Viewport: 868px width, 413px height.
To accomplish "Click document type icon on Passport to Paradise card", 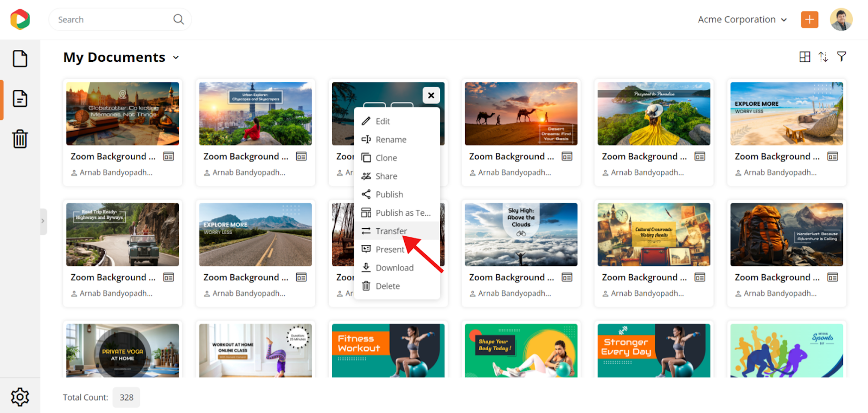I will point(700,157).
